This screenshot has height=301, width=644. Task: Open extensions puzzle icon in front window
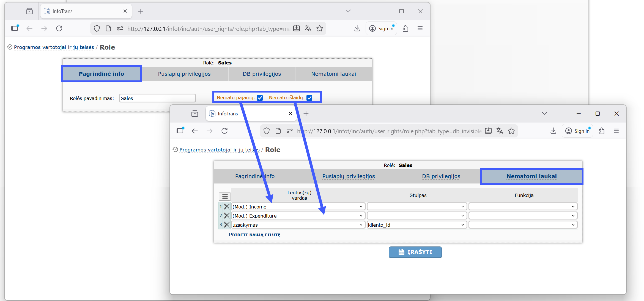pyautogui.click(x=602, y=131)
